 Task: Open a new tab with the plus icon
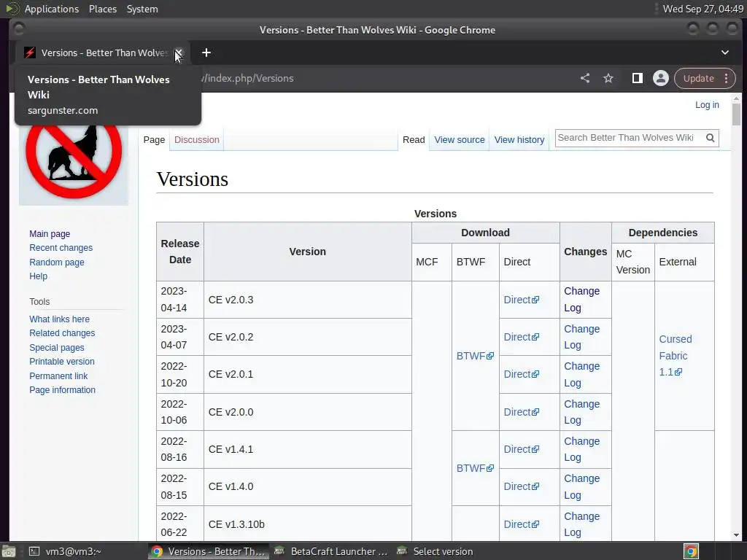coord(206,52)
